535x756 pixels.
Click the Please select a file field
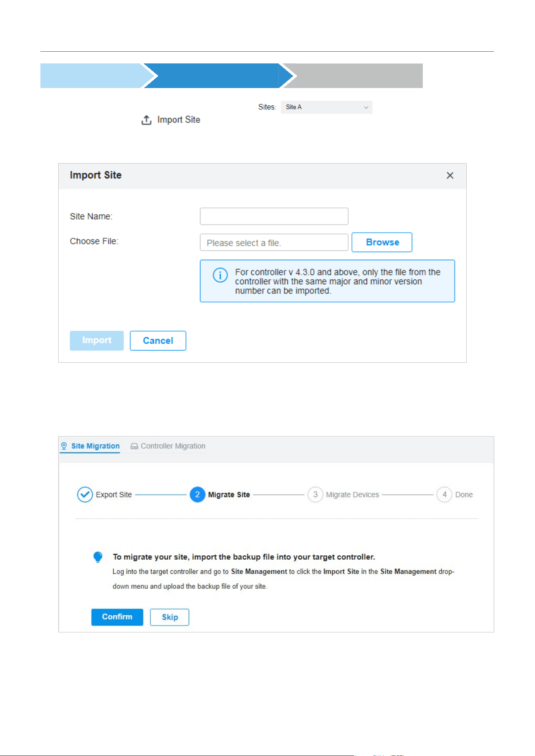point(274,242)
